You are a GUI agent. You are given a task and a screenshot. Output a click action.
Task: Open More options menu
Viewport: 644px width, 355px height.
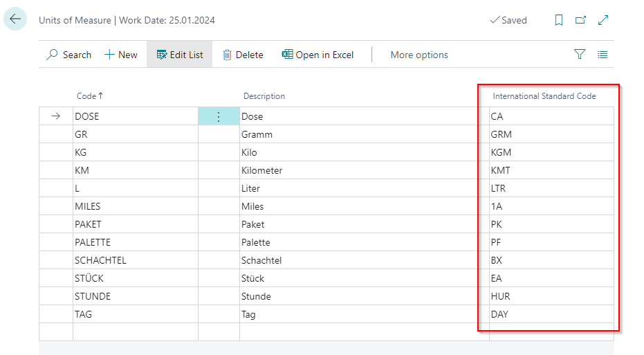click(419, 55)
